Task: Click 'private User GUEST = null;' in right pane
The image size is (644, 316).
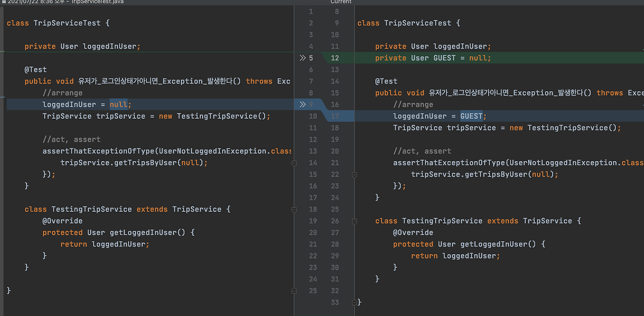Action: point(433,58)
